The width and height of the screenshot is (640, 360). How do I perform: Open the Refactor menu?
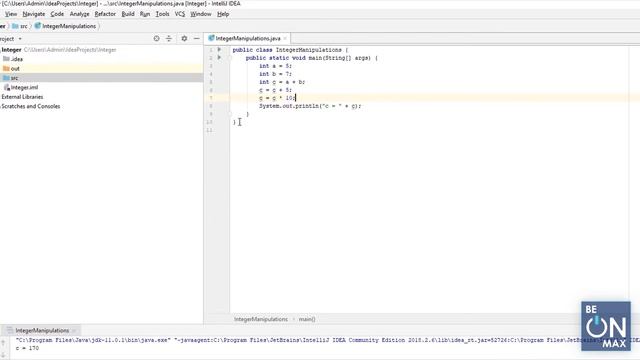pos(105,14)
